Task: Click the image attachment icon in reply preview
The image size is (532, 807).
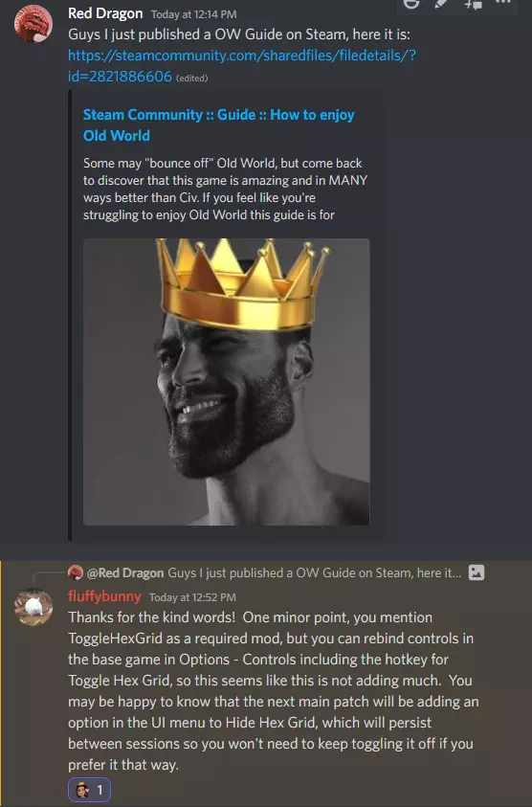Action: point(477,572)
